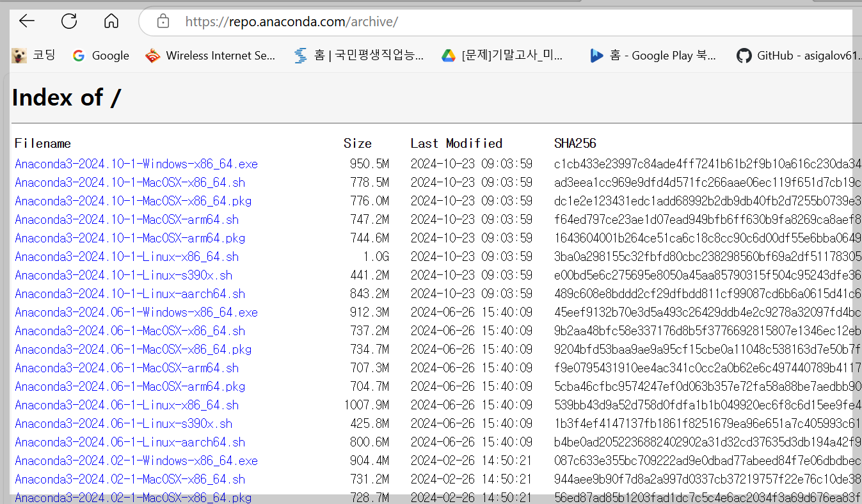Click the size value "425.8M"
The height and width of the screenshot is (504, 862).
coord(369,423)
